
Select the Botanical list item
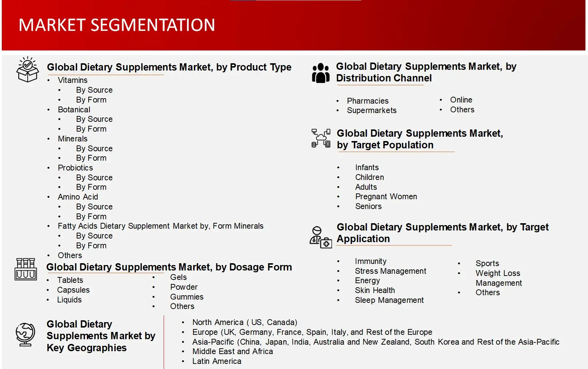click(x=74, y=110)
